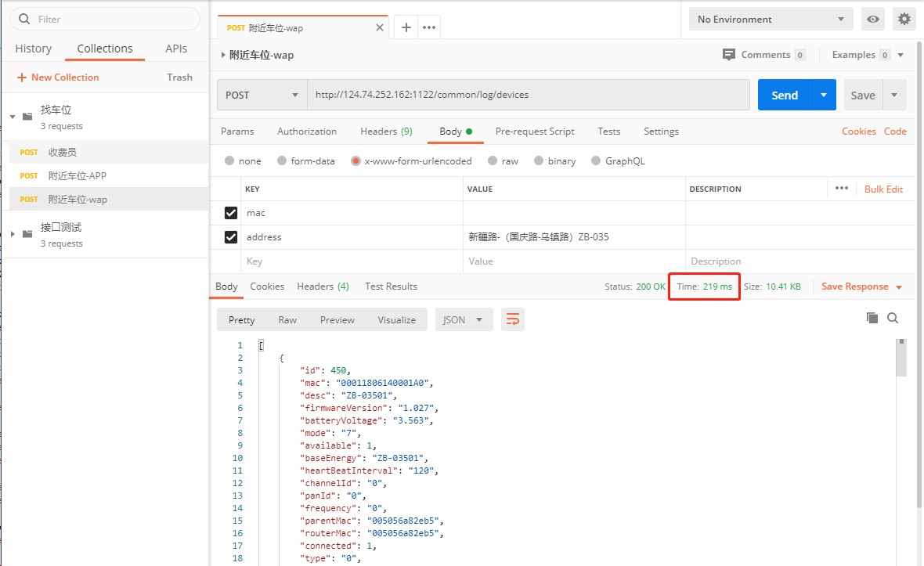Uncheck the mac parameter checkbox
Viewport: 924px width, 566px height.
click(231, 213)
